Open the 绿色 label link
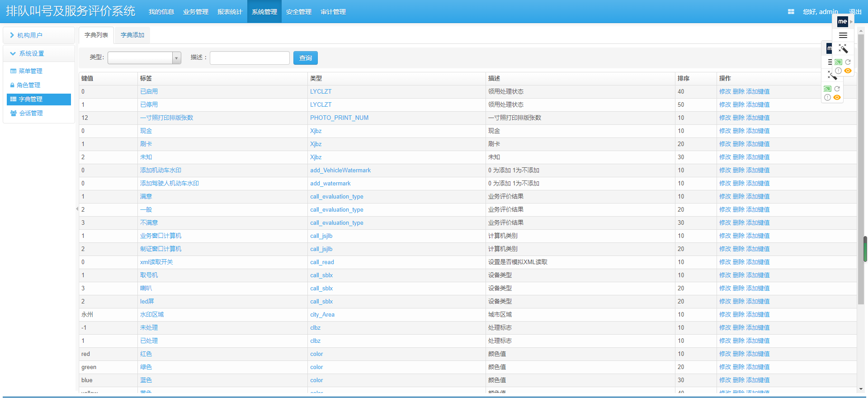The width and height of the screenshot is (868, 398). [x=146, y=367]
